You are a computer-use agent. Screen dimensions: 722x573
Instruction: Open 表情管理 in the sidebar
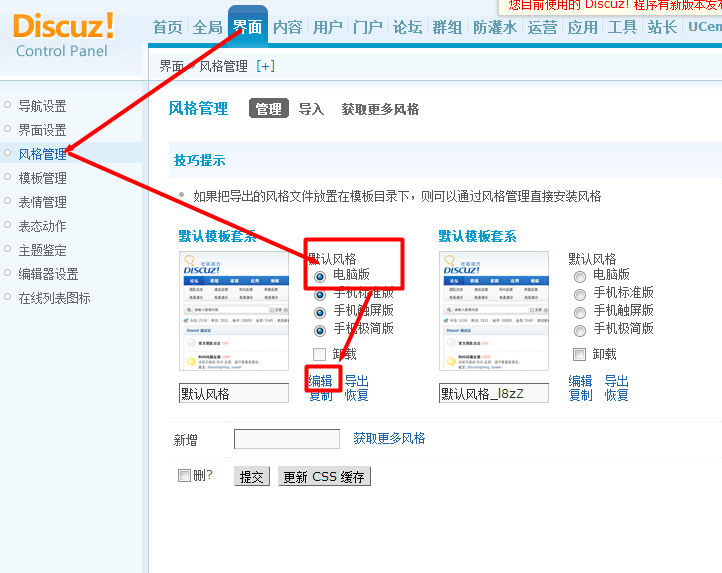pyautogui.click(x=42, y=202)
